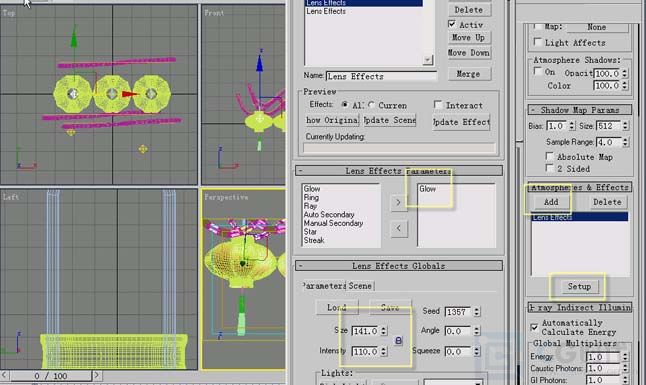The image size is (646, 385).
Task: Click the time slider showing 0 / 100
Action: click(51, 376)
